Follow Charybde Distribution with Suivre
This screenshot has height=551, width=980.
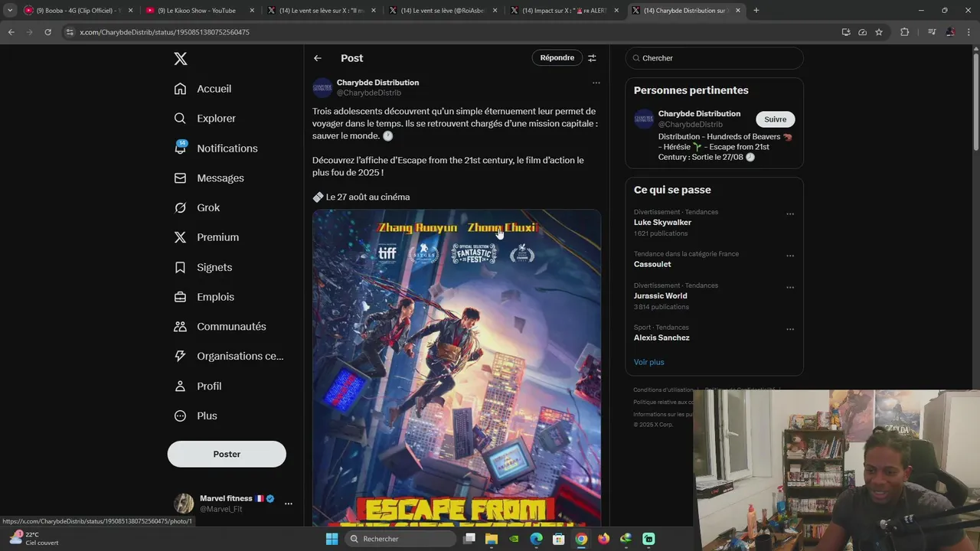[x=775, y=119]
